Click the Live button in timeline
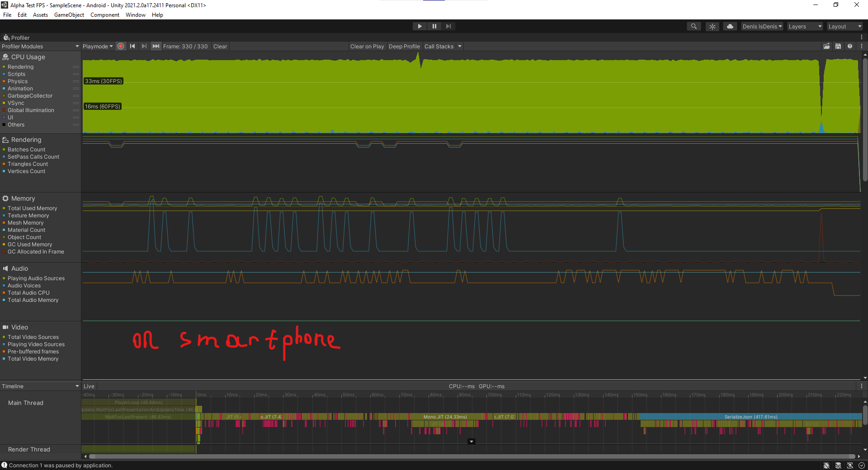Image resolution: width=868 pixels, height=470 pixels. [89, 386]
